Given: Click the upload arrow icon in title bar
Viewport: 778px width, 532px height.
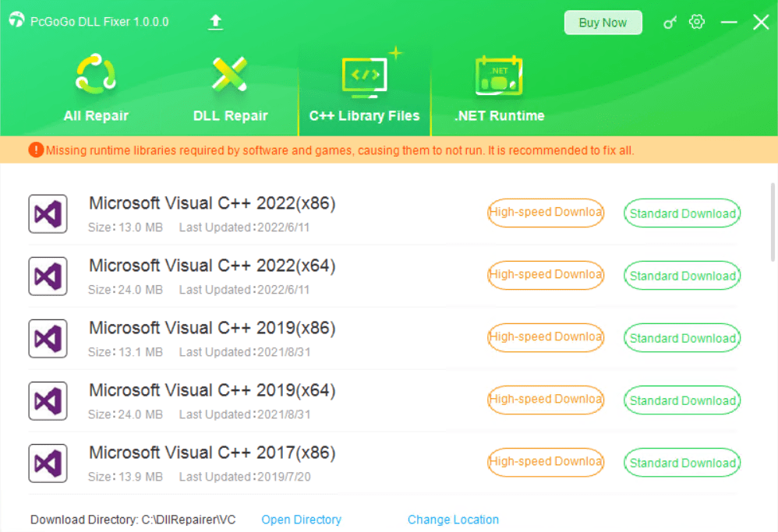Looking at the screenshot, I should pos(215,23).
